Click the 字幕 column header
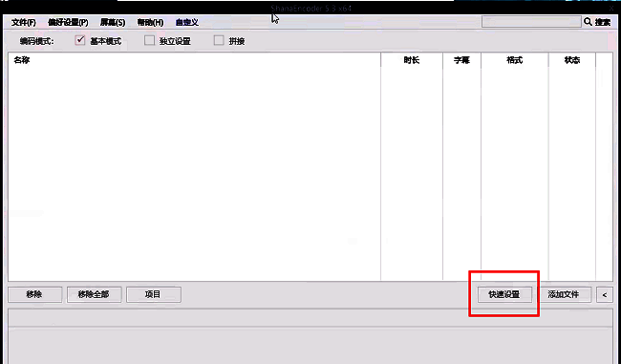621x364 pixels. tap(461, 60)
